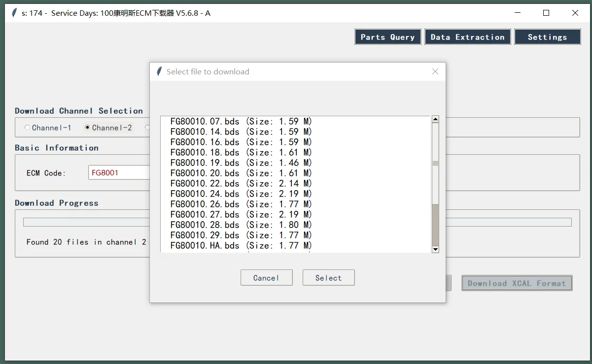Image resolution: width=592 pixels, height=364 pixels.
Task: Click the download progress bar
Action: pos(297,222)
